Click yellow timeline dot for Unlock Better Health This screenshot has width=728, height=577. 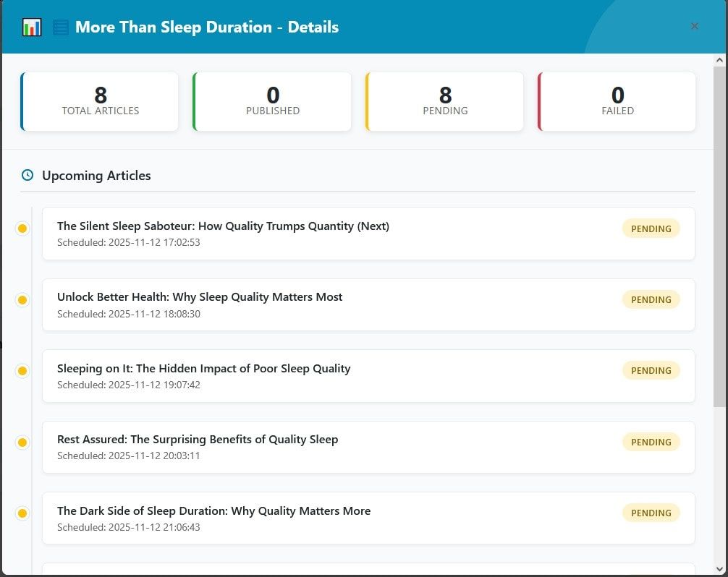22,299
